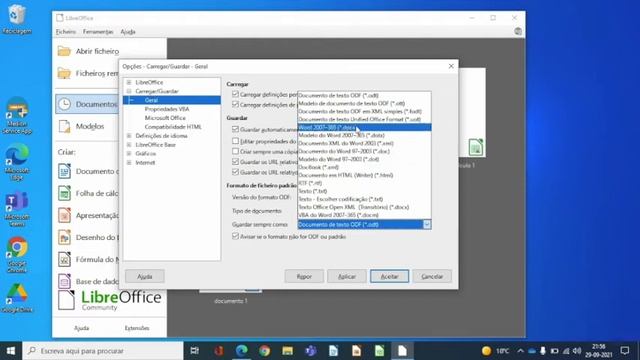Screen dimensions: 640x360
Task: Click the Windows Start button
Action: [x=11, y=351]
